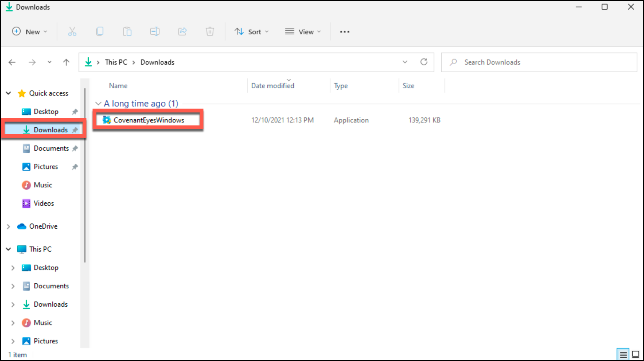The height and width of the screenshot is (361, 644).
Task: Click the download arrow icon in address bar
Action: [x=88, y=62]
